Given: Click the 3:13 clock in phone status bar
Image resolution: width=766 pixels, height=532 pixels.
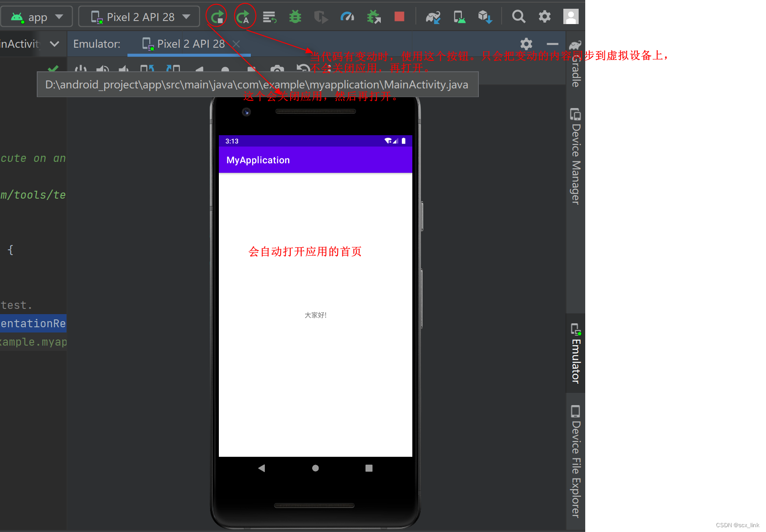Looking at the screenshot, I should coord(232,141).
